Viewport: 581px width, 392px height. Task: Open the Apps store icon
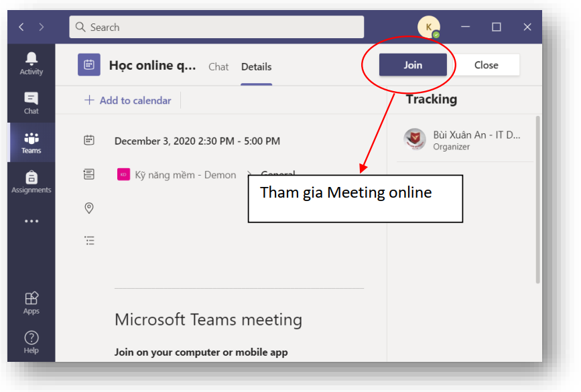31,303
